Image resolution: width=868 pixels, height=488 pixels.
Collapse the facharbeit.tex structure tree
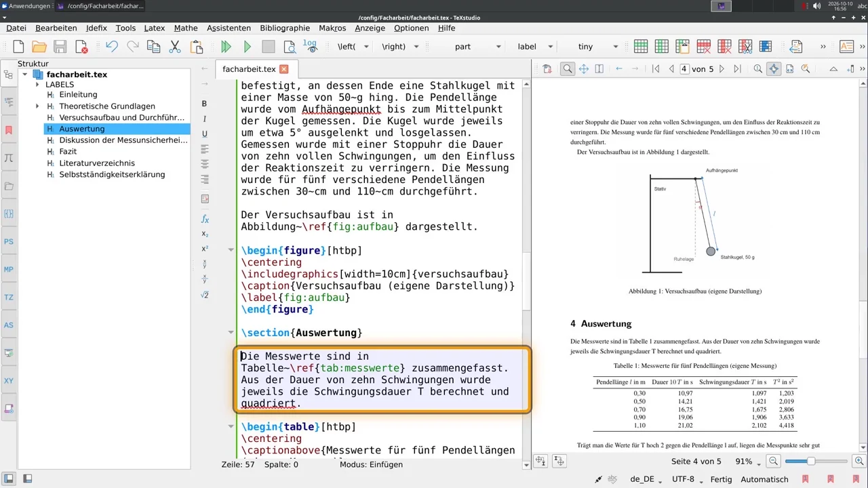pos(25,75)
